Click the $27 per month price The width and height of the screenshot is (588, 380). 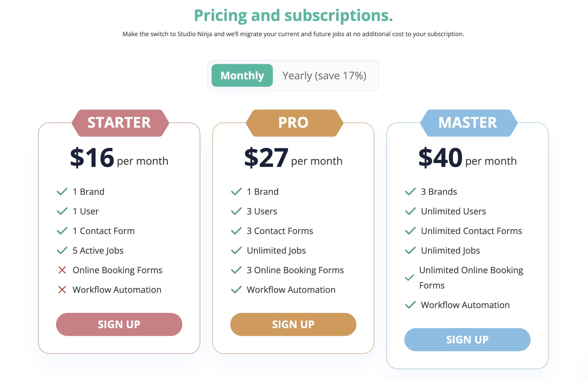pos(293,157)
